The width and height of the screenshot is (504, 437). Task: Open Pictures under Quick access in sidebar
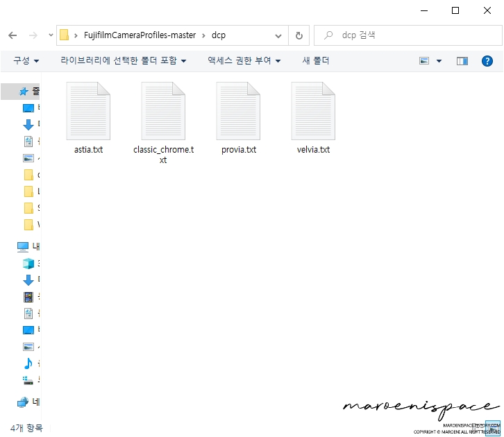pyautogui.click(x=28, y=158)
